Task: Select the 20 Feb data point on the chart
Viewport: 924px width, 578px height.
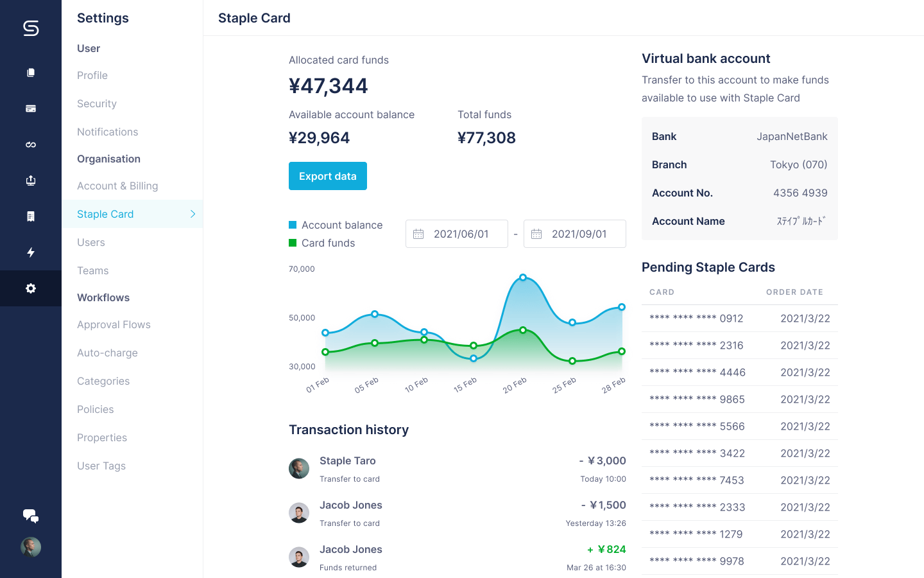Action: (523, 277)
